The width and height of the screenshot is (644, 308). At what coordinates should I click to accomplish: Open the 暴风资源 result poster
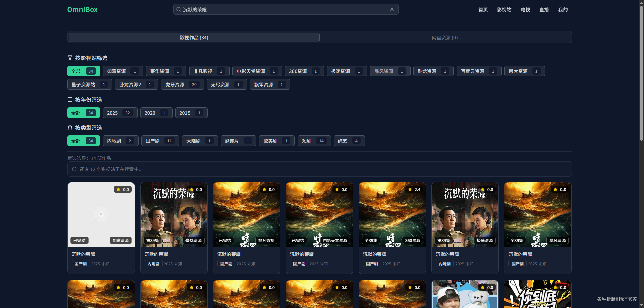538,214
